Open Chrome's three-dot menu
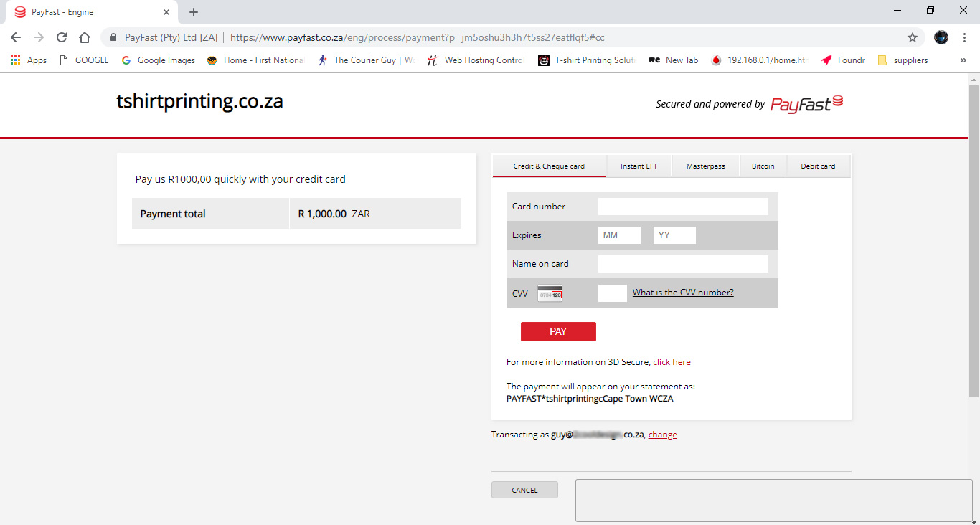 point(964,37)
